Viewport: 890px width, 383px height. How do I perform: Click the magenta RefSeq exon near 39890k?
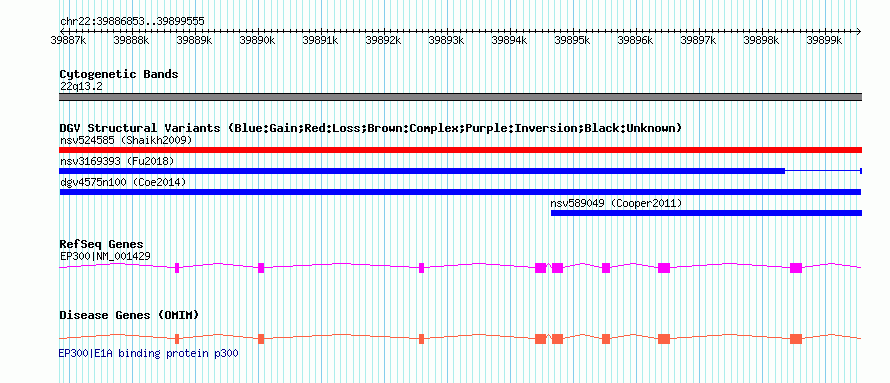[261, 268]
